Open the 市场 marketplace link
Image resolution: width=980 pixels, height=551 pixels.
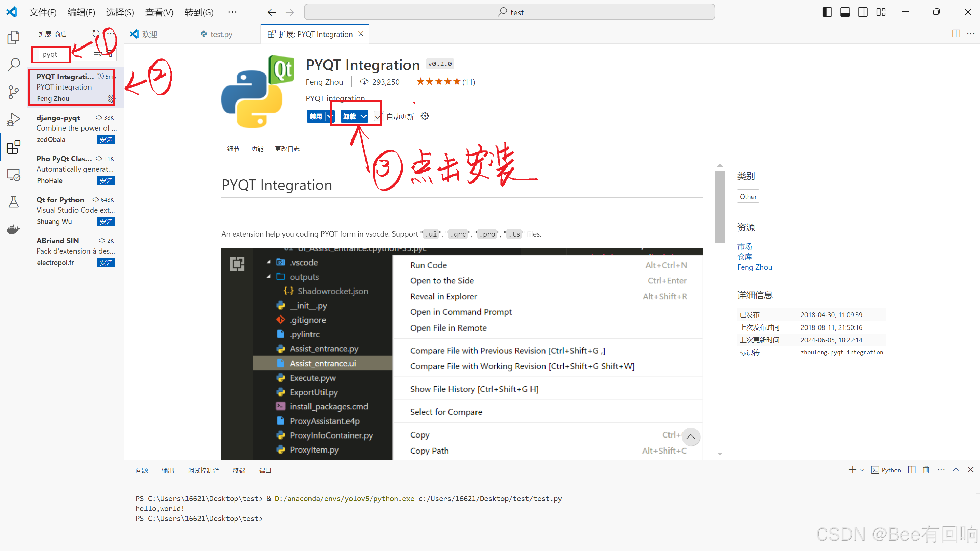coord(745,246)
